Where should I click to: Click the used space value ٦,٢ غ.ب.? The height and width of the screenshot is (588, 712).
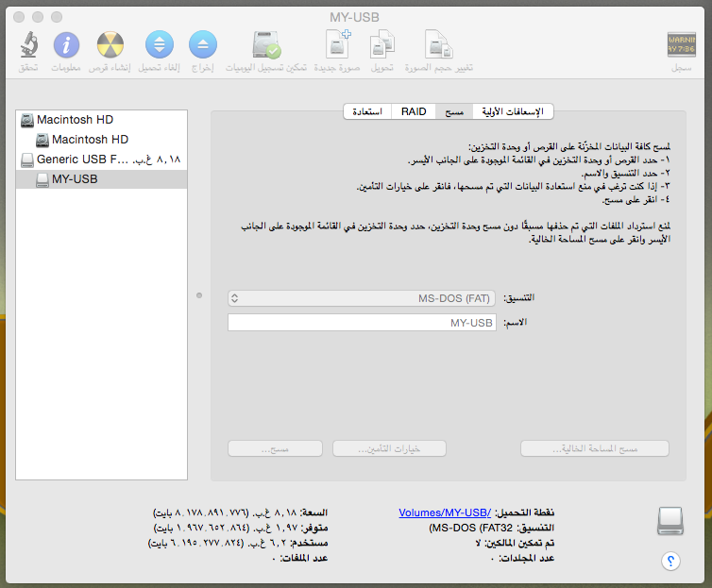tap(267, 543)
